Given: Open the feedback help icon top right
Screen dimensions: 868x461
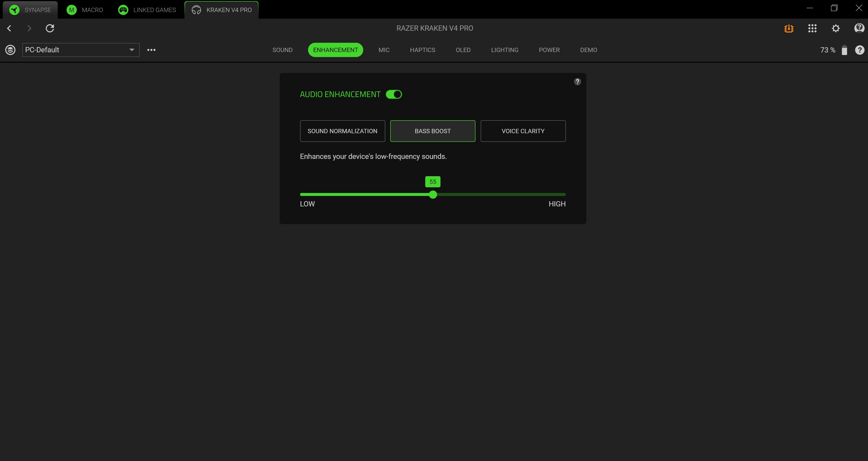Looking at the screenshot, I should 859,28.
